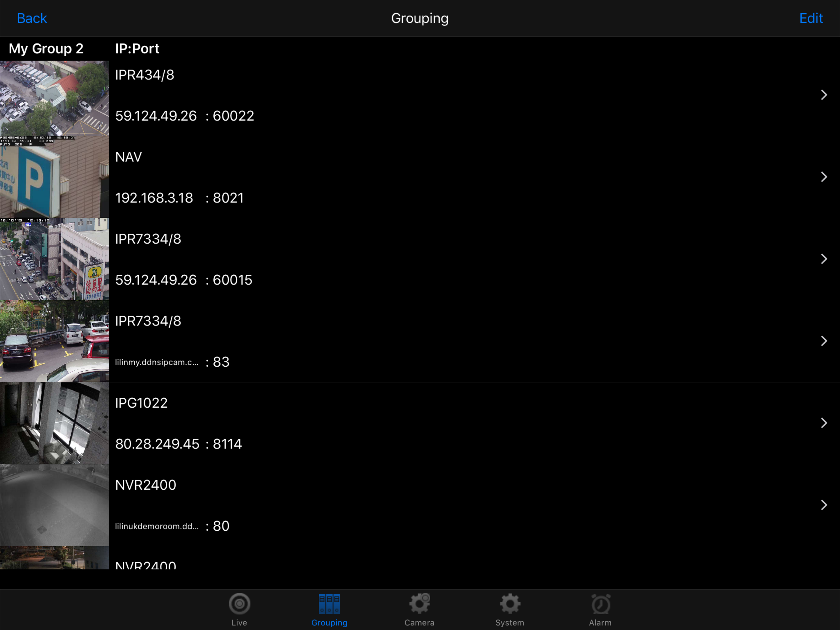This screenshot has width=840, height=630.
Task: Open IPG1022 lobby thumbnail
Action: (55, 423)
